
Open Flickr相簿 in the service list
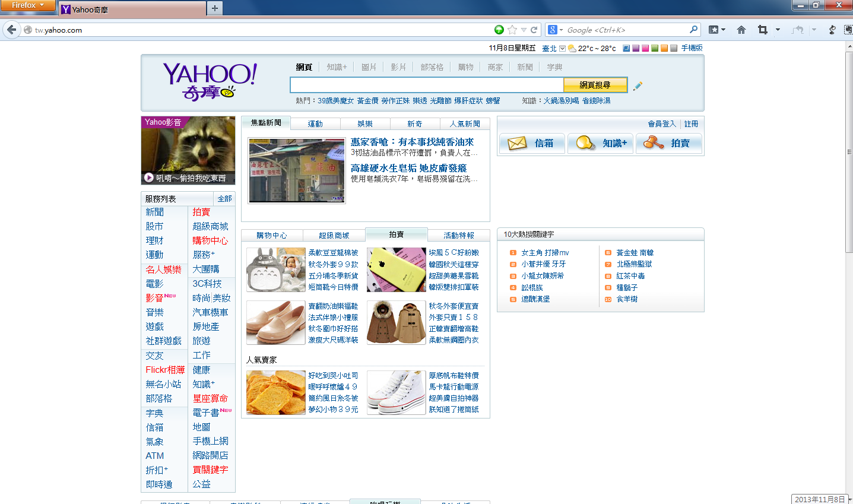165,369
